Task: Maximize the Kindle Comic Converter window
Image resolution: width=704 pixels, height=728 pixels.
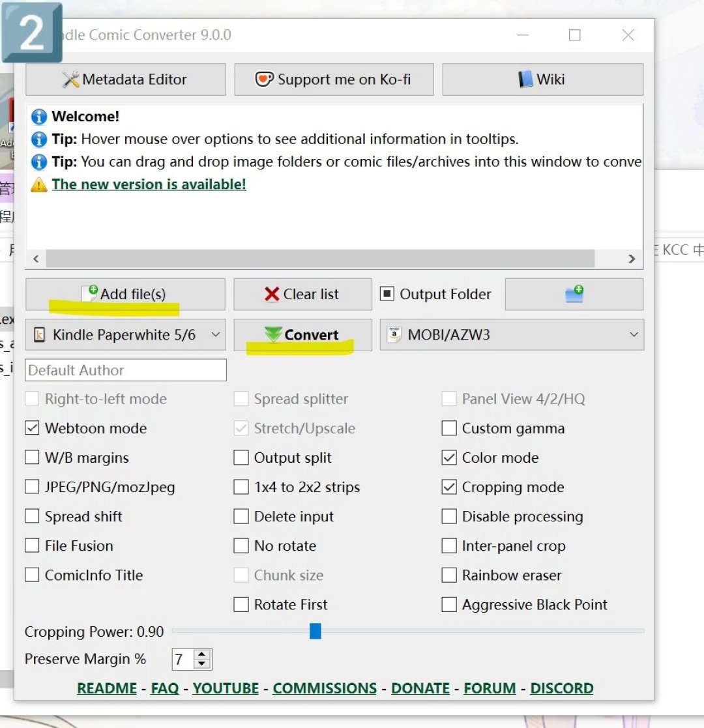Action: 574,35
